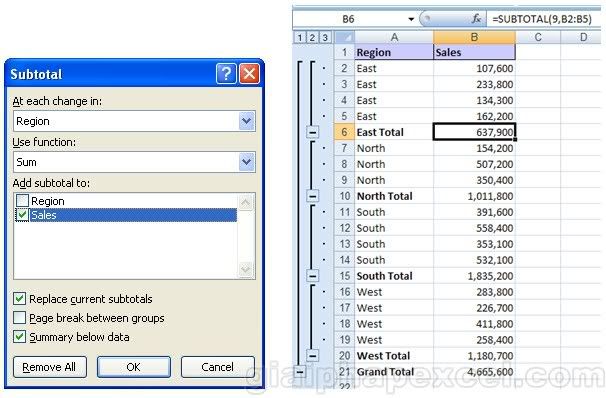
Task: Click the OK button
Action: [x=134, y=367]
